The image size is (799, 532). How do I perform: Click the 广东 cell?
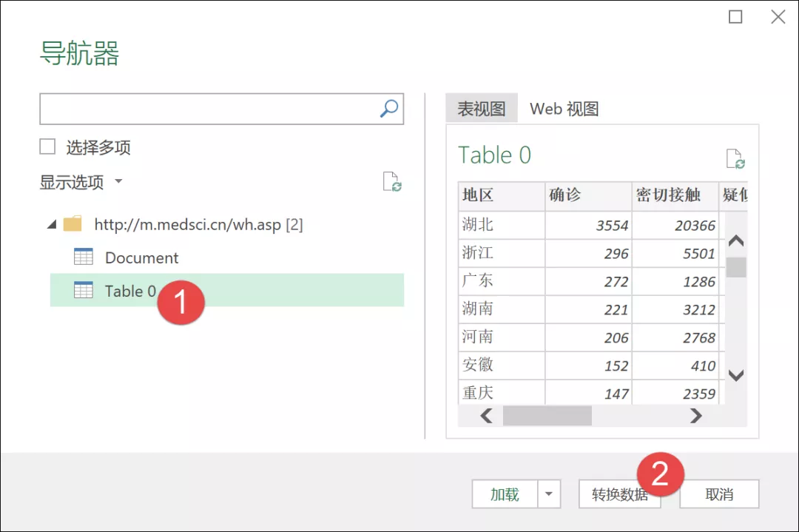click(x=502, y=280)
